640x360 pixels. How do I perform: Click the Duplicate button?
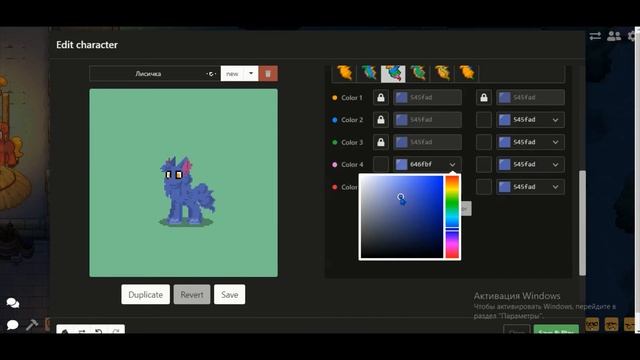(145, 294)
